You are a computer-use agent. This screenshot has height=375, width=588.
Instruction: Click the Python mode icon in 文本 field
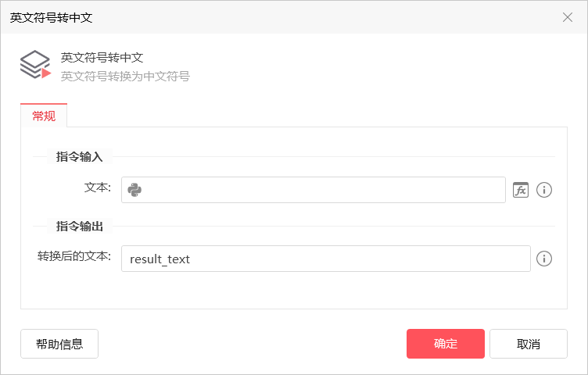tap(134, 190)
